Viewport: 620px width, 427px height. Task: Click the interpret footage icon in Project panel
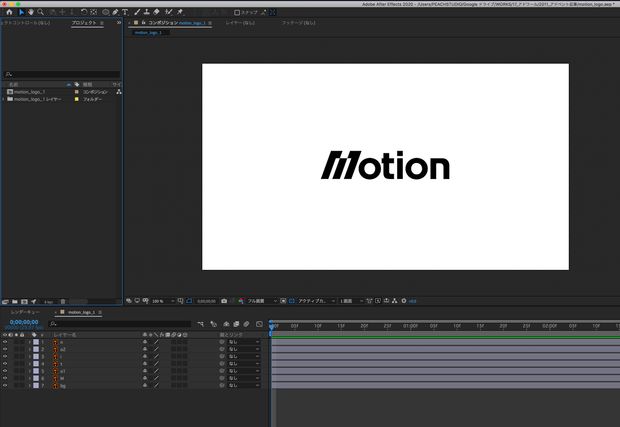(5, 302)
